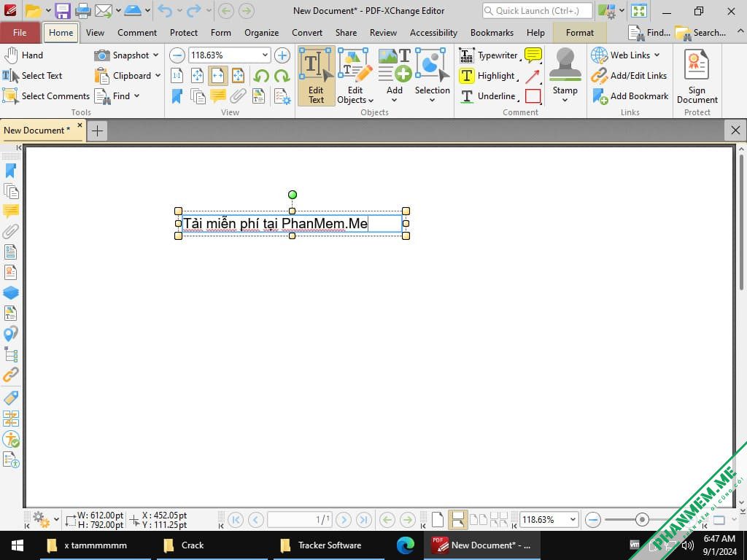Select the Hand tool
Screen dimensions: 747x560
pos(24,55)
